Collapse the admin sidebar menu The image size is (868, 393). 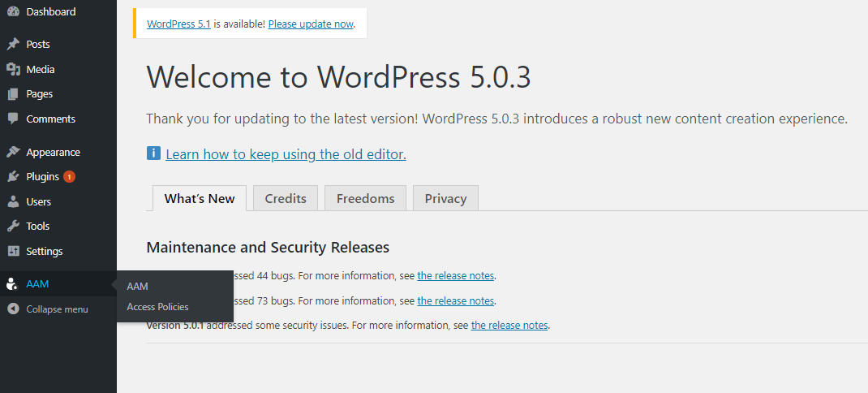point(57,309)
